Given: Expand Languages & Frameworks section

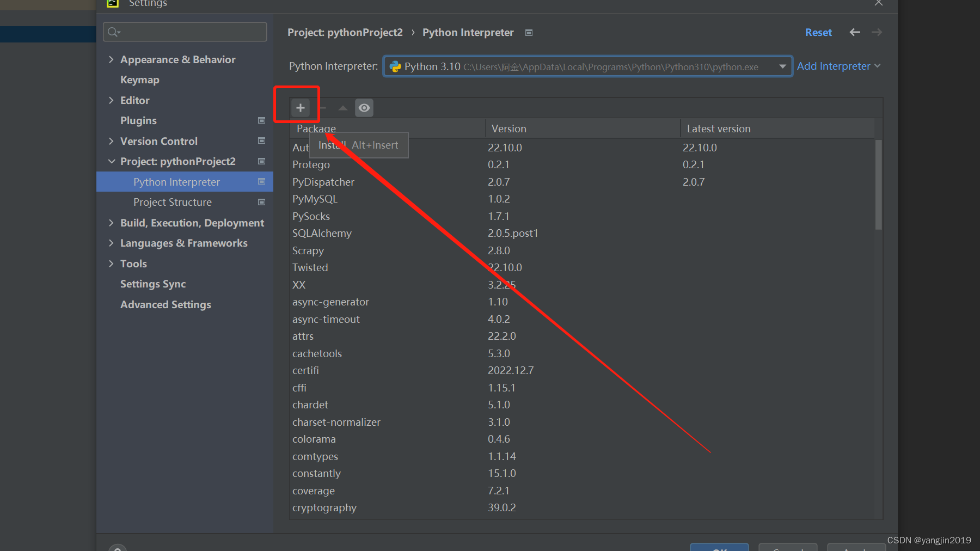Looking at the screenshot, I should pos(111,243).
